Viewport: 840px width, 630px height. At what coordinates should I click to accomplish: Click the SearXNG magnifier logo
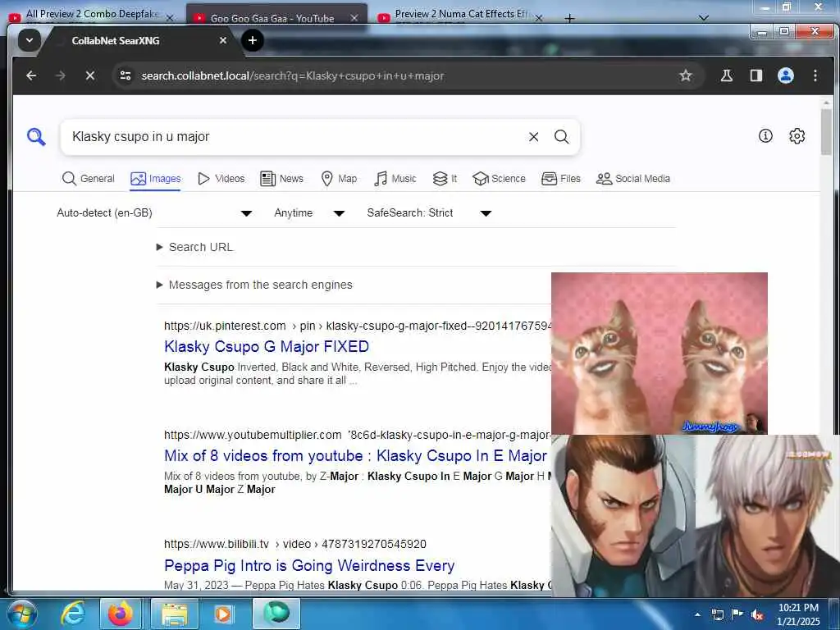(x=36, y=137)
